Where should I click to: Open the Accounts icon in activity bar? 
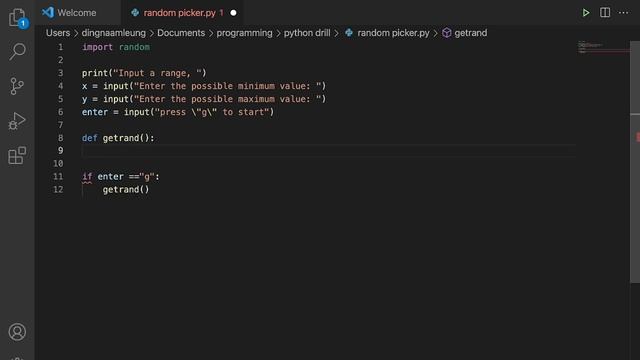tap(17, 332)
